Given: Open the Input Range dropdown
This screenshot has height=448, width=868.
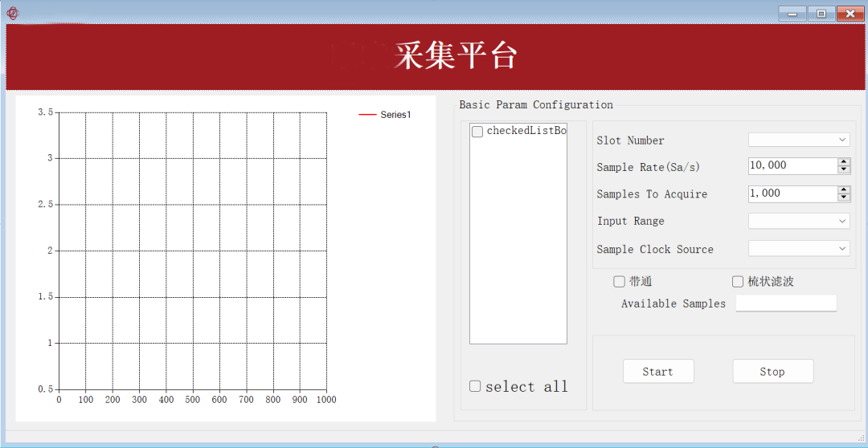Looking at the screenshot, I should [x=799, y=221].
